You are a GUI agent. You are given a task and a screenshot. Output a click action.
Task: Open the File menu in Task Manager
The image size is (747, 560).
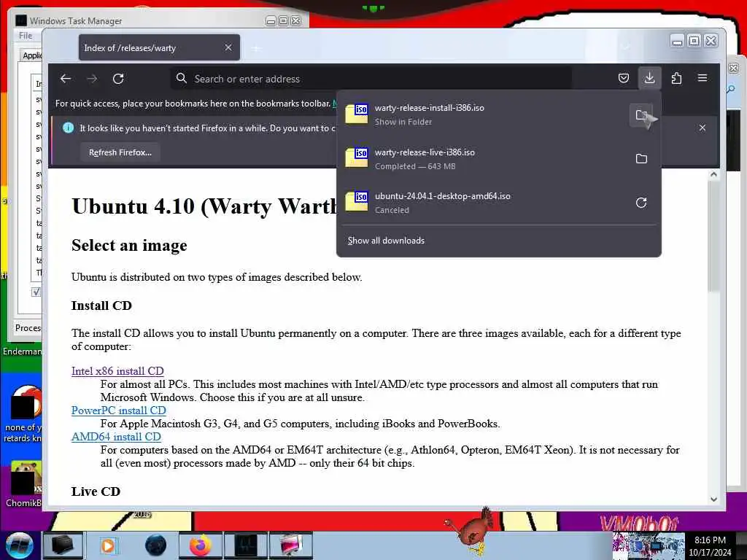pyautogui.click(x=26, y=36)
